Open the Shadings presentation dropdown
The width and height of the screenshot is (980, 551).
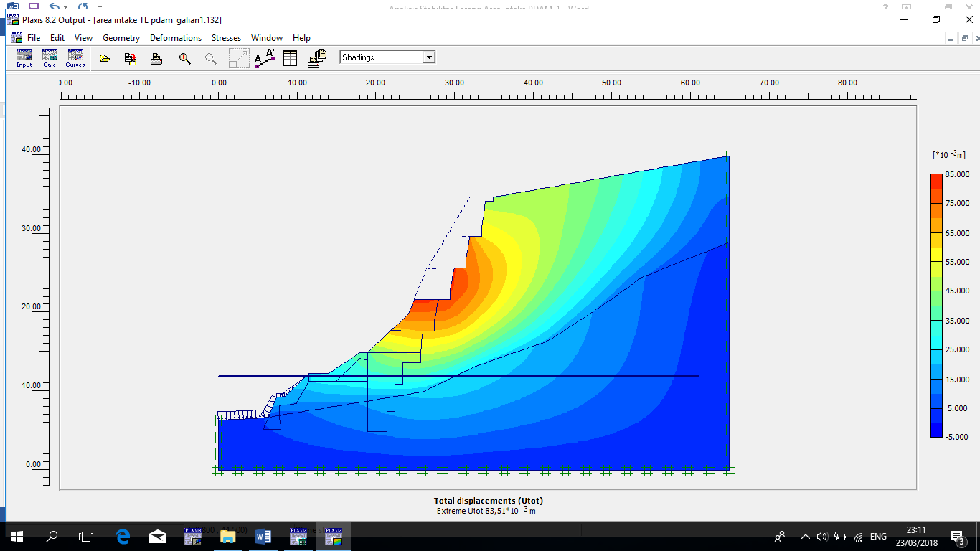coord(380,57)
